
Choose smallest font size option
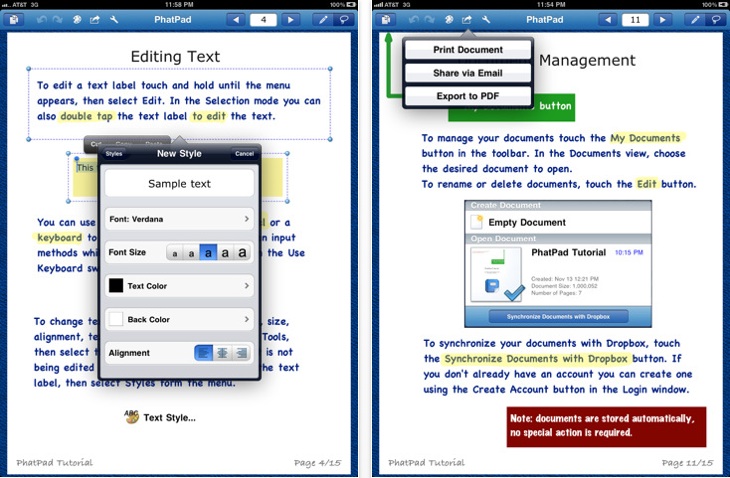click(x=175, y=253)
